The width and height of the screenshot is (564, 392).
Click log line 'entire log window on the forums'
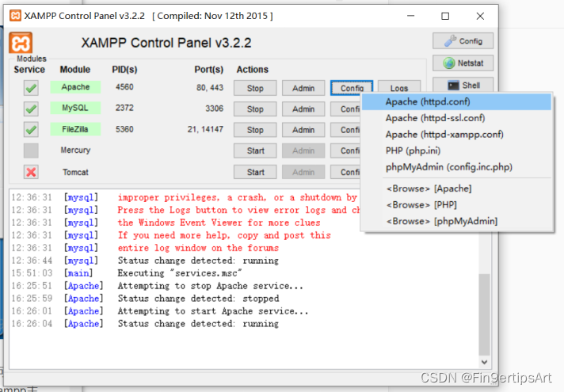(x=198, y=248)
